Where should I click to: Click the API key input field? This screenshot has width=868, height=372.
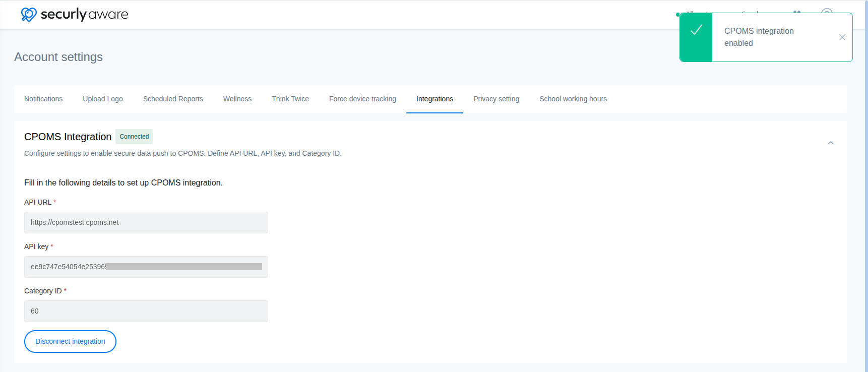146,267
